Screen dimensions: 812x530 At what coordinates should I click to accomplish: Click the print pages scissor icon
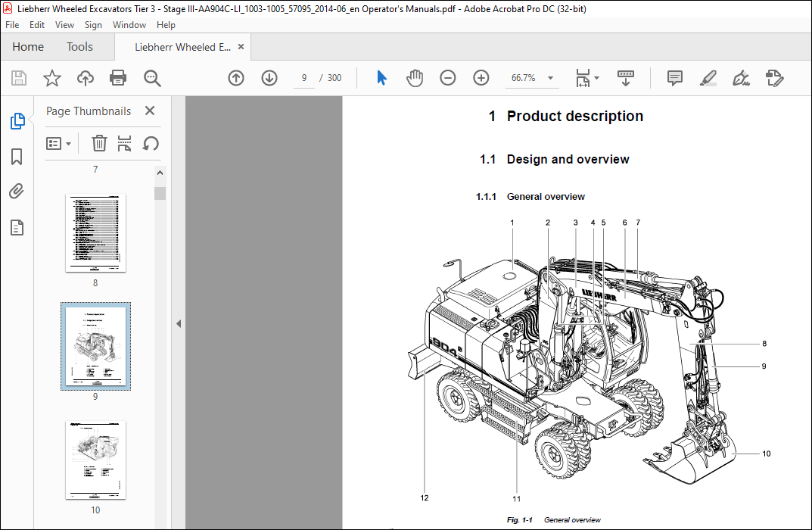(x=124, y=143)
